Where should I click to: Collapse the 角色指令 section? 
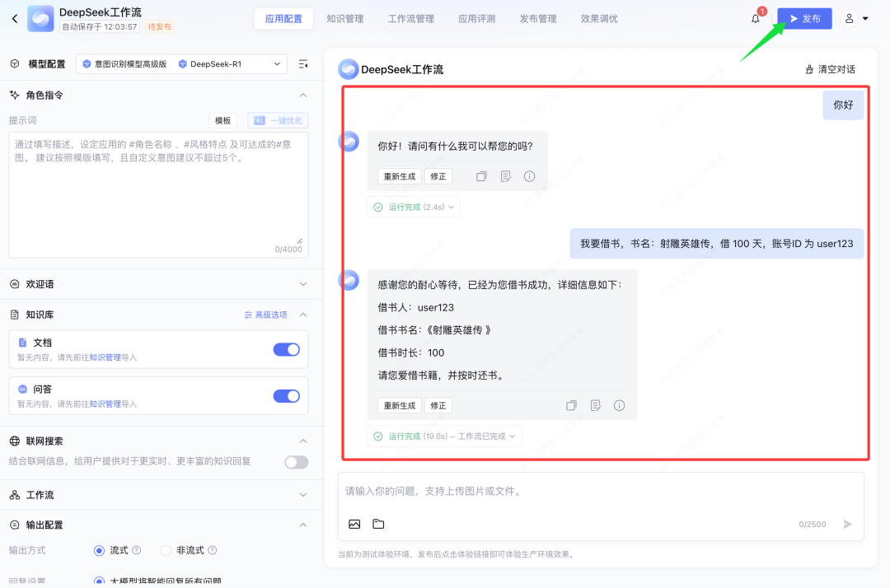click(x=303, y=96)
